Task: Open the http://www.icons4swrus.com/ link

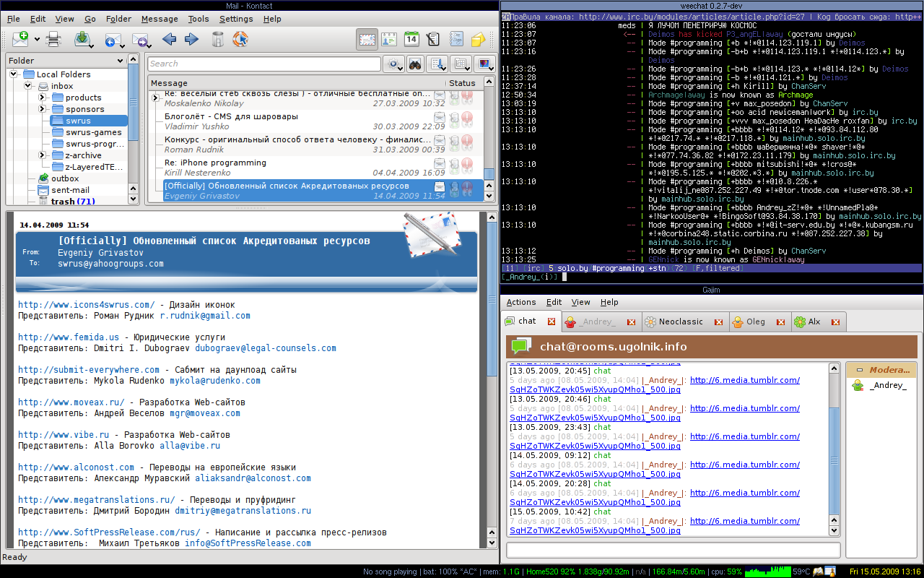Action: tap(86, 305)
